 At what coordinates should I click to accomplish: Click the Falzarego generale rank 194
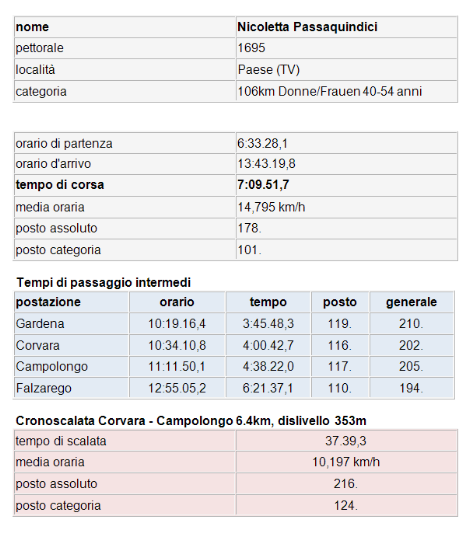(x=411, y=388)
